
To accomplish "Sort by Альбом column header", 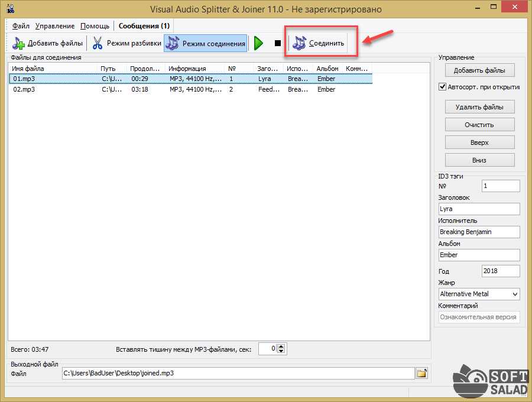I will (x=327, y=69).
